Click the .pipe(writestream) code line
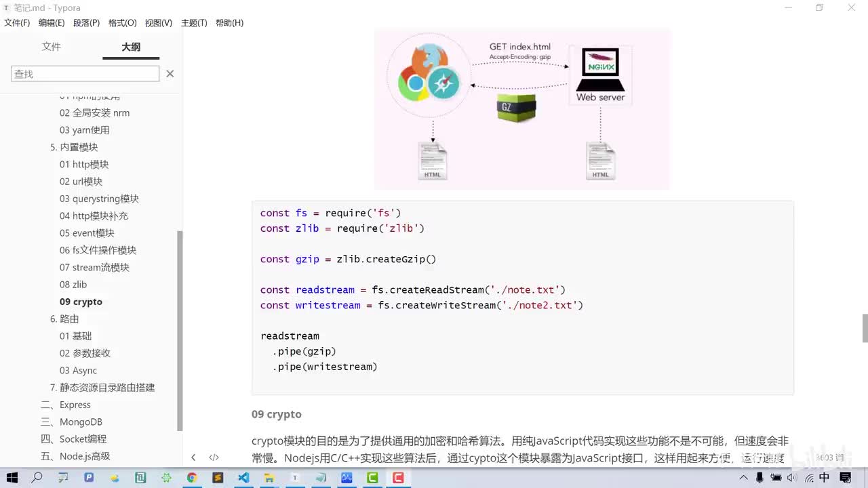The height and width of the screenshot is (488, 868). click(325, 367)
